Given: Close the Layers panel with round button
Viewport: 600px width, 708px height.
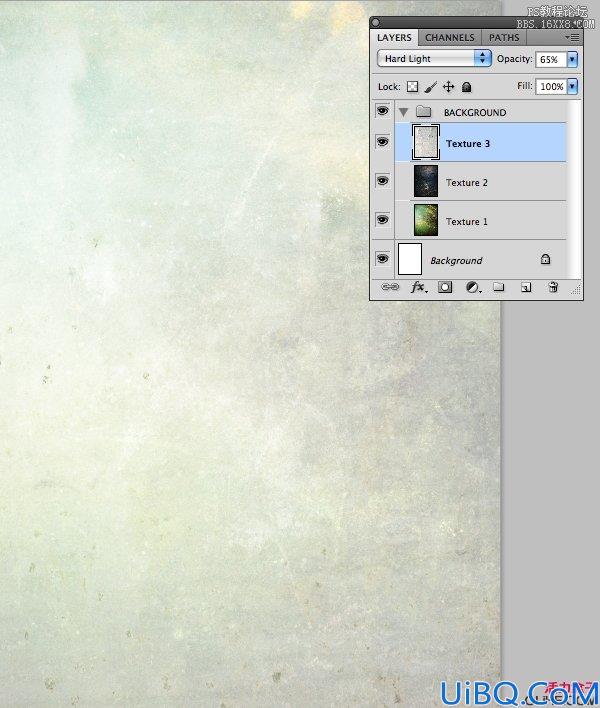Looking at the screenshot, I should (376, 22).
